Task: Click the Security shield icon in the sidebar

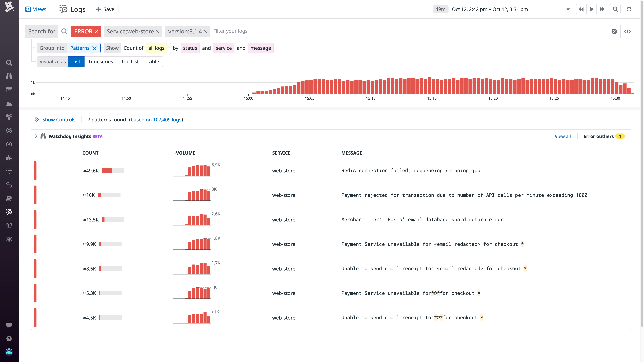Action: coord(9,226)
